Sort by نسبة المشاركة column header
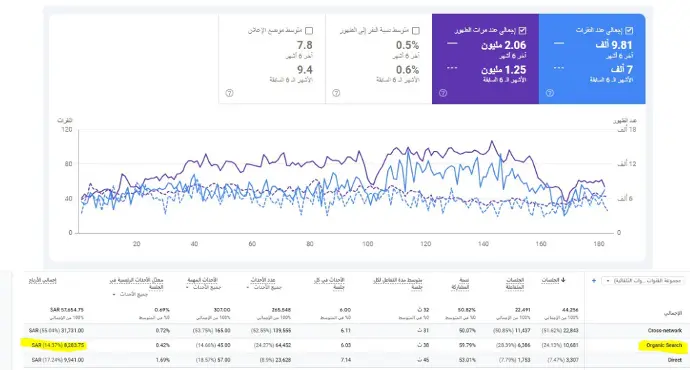The width and height of the screenshot is (690, 370). [460, 284]
